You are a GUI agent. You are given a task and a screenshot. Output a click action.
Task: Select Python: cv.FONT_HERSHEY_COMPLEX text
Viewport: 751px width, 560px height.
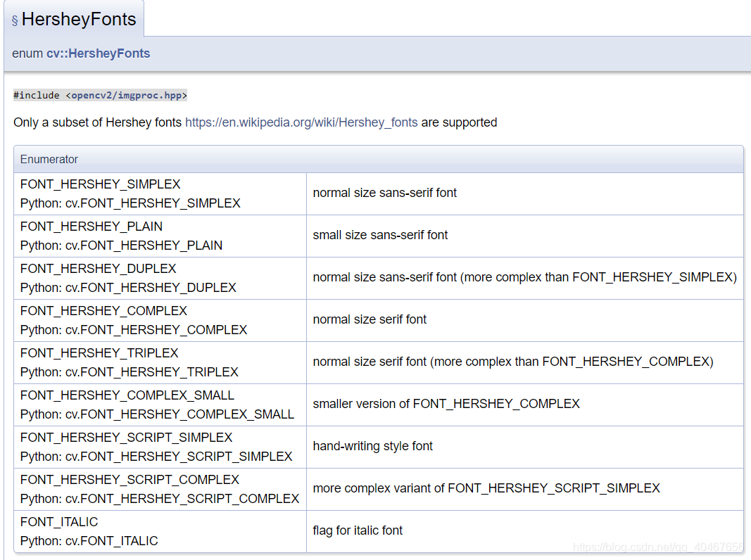134,330
